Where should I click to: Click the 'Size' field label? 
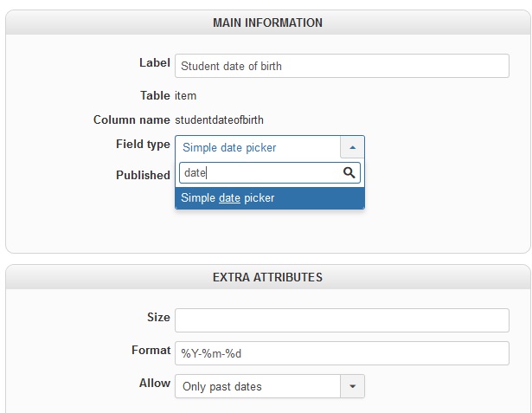[x=158, y=317]
